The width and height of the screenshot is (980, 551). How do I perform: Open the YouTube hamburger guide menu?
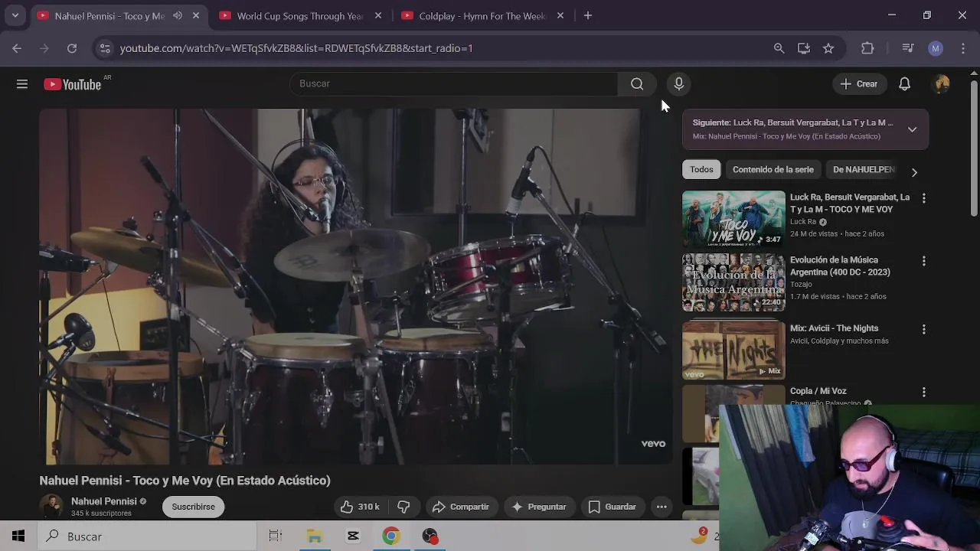point(22,84)
